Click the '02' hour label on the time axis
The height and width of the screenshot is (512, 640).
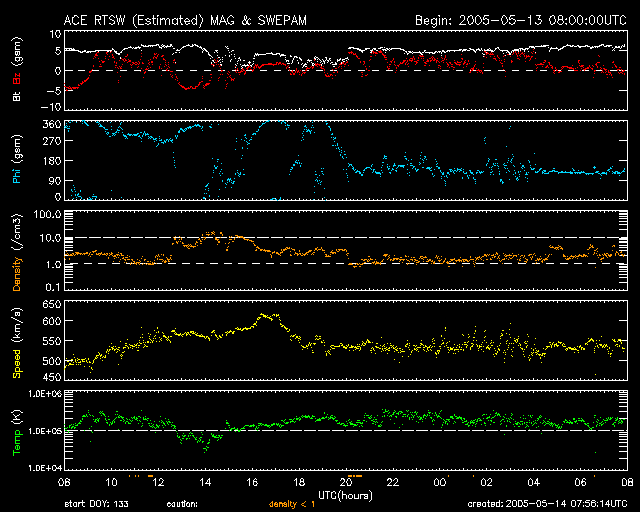click(487, 482)
